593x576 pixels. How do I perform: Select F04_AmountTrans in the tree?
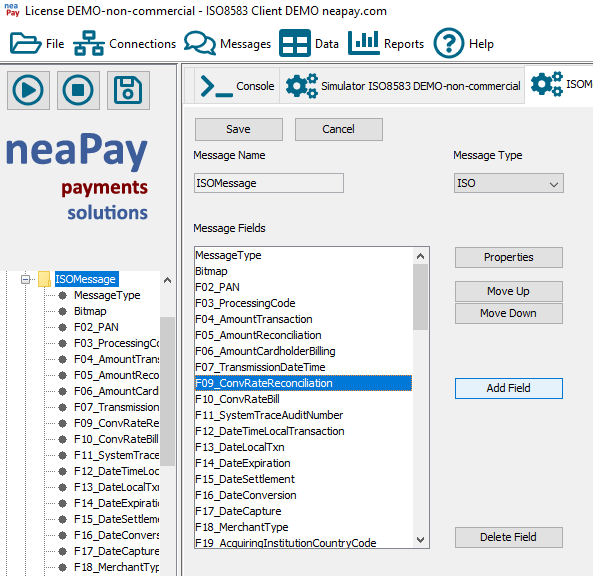[116, 359]
